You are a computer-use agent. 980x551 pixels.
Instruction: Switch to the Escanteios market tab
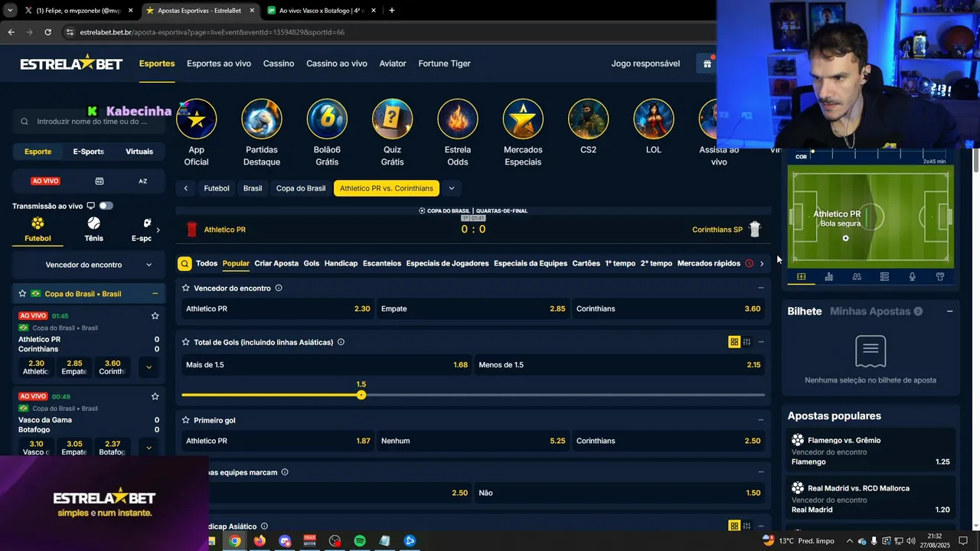pyautogui.click(x=382, y=263)
